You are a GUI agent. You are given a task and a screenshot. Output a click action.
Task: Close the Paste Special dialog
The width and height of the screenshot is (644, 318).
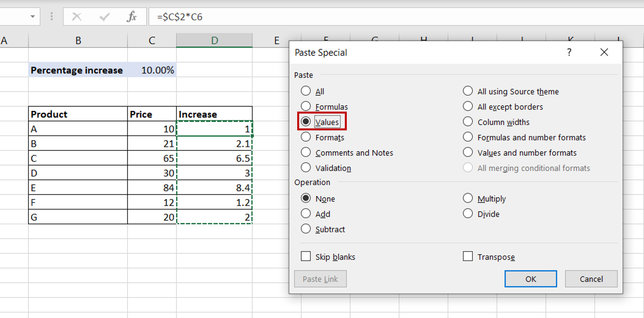(604, 52)
